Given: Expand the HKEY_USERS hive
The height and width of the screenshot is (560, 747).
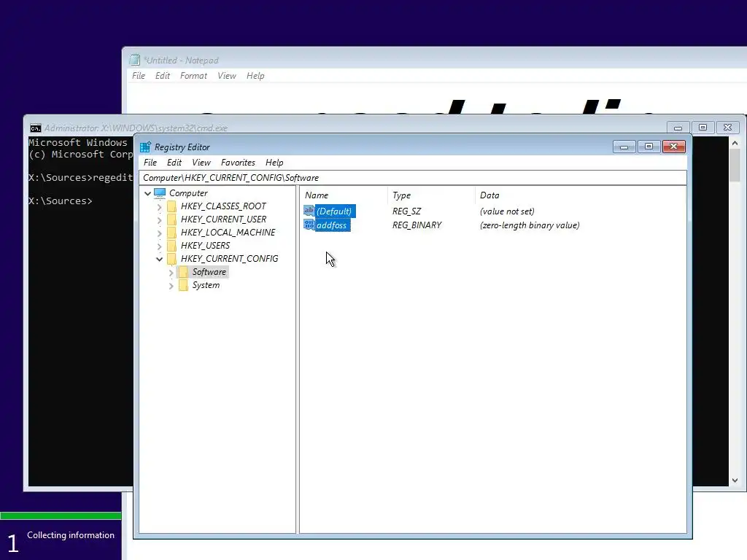Looking at the screenshot, I should (160, 246).
